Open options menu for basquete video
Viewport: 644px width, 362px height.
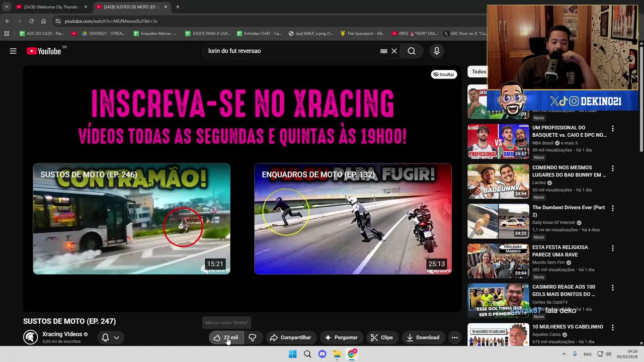pyautogui.click(x=612, y=129)
